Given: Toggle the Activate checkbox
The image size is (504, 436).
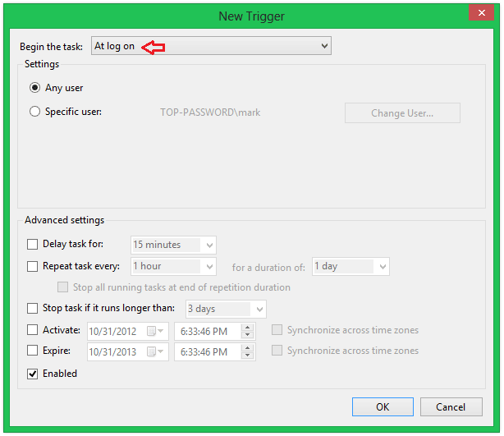Looking at the screenshot, I should coord(33,330).
